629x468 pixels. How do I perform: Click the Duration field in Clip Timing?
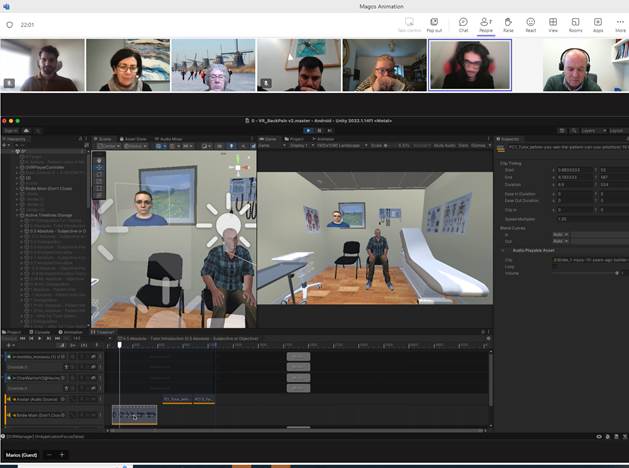(574, 184)
